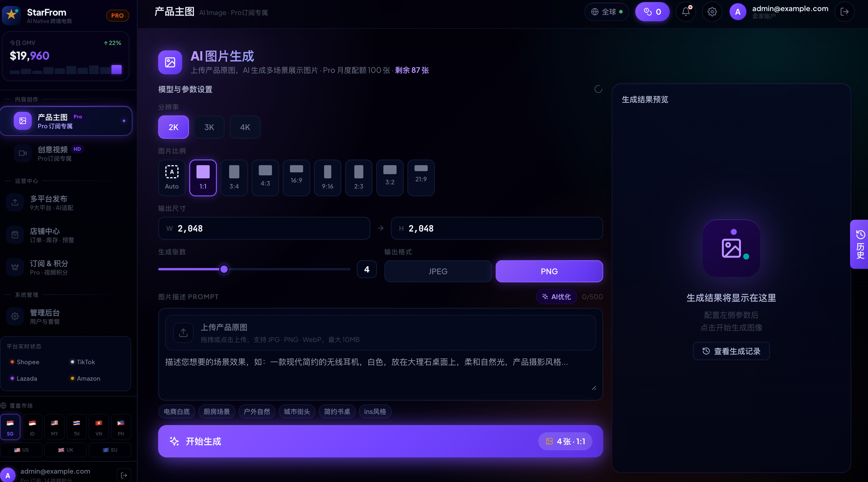Open 多平台发布 in the sidebar
The image size is (868, 482).
point(66,202)
